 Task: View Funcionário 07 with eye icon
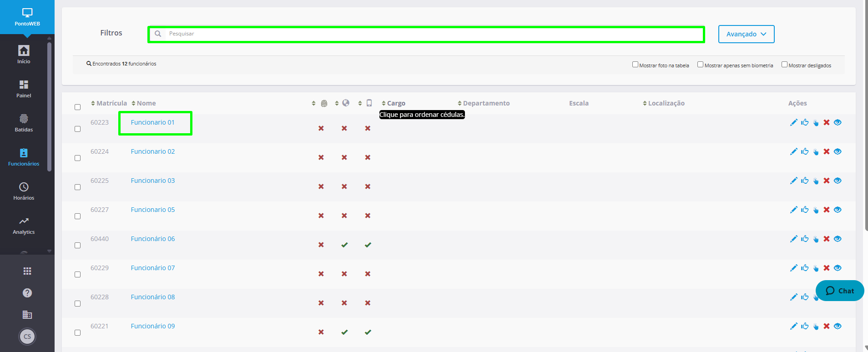838,268
